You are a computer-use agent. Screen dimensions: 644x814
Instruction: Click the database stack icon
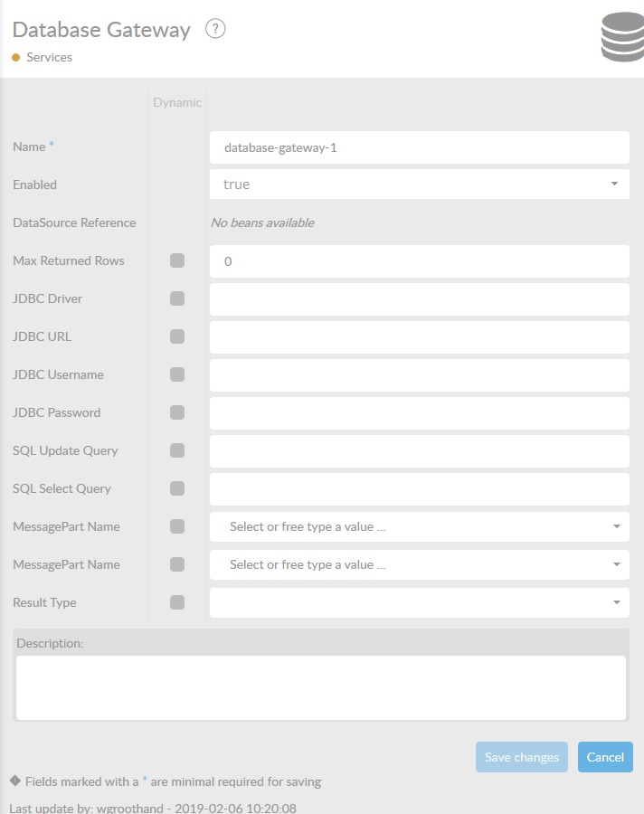[x=621, y=38]
